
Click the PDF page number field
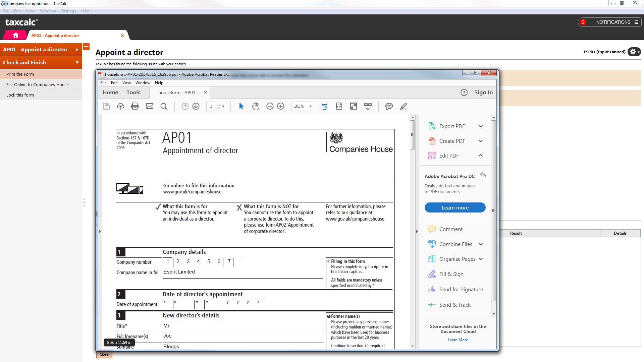(x=211, y=106)
